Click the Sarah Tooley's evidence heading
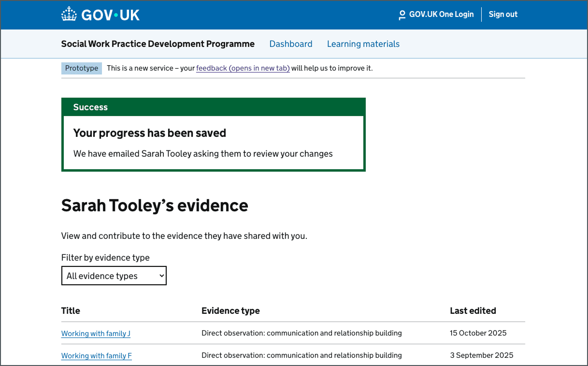The height and width of the screenshot is (366, 588). [154, 205]
